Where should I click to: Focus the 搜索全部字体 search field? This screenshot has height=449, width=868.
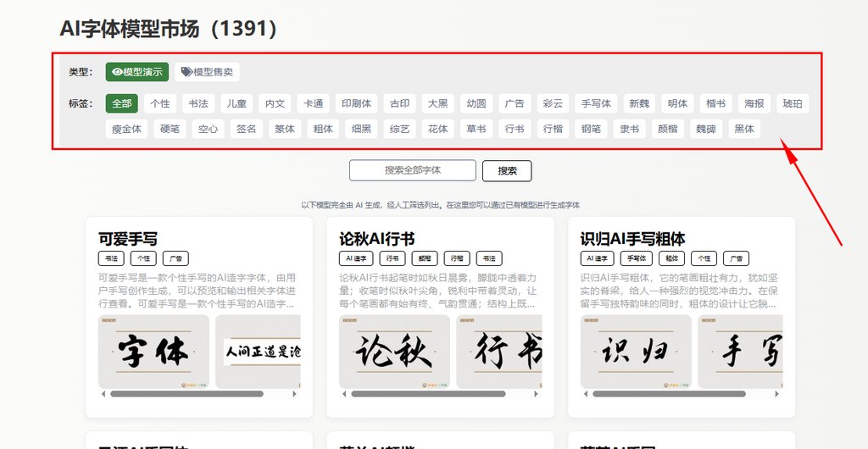413,170
